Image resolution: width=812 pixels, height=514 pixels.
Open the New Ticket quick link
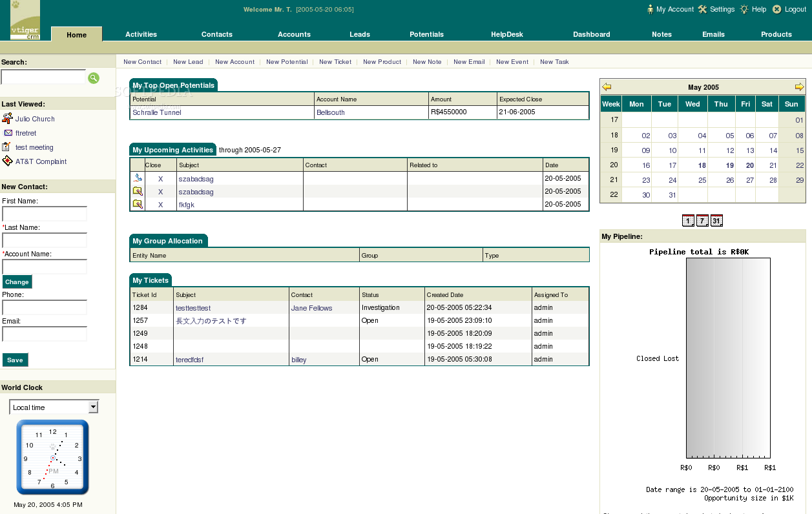(335, 62)
